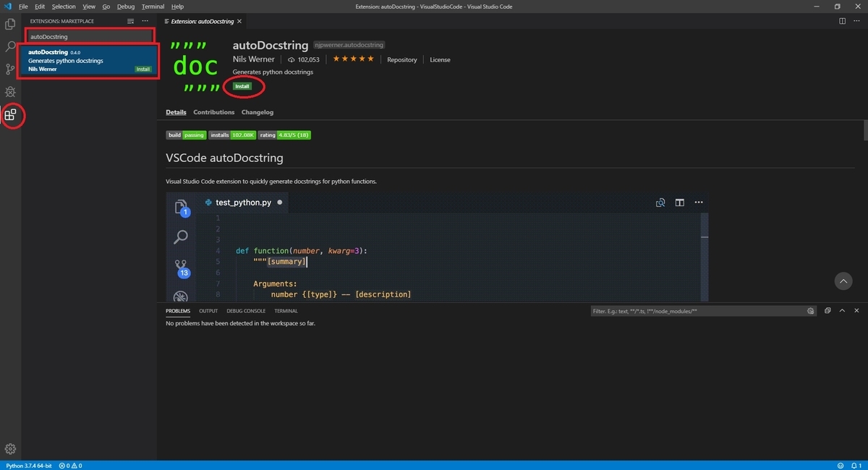Screen dimensions: 868x470
Task: Open the Repository link
Action: [x=402, y=60]
